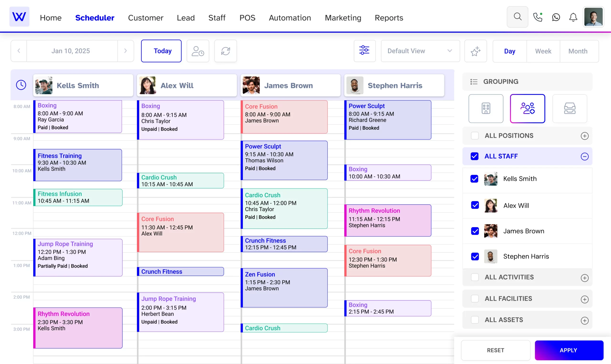Expand ALL ACTIVITIES section
The image size is (611, 364).
click(x=585, y=277)
